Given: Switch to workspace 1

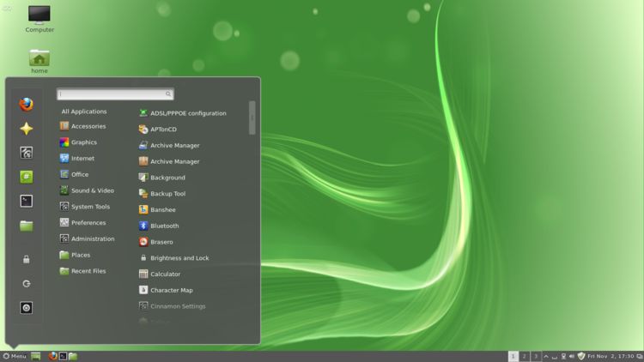Looking at the screenshot, I should [513, 356].
